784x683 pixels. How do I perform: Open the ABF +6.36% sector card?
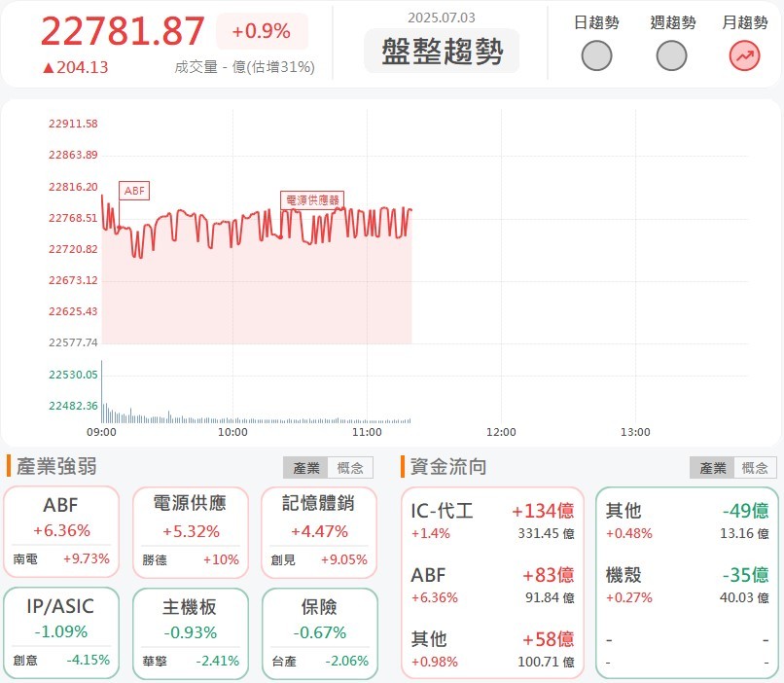point(61,531)
